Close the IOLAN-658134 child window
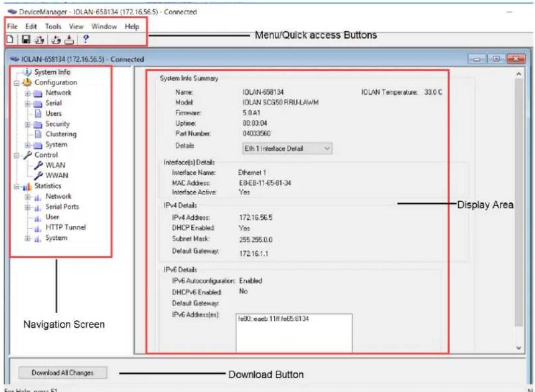Image resolution: width=535 pixels, height=392 pixels. [516, 59]
